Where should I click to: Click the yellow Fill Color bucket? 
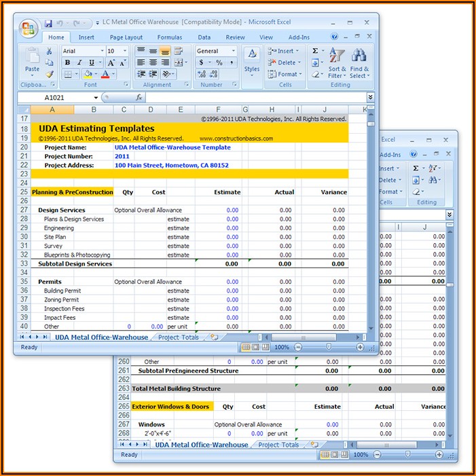pos(88,74)
